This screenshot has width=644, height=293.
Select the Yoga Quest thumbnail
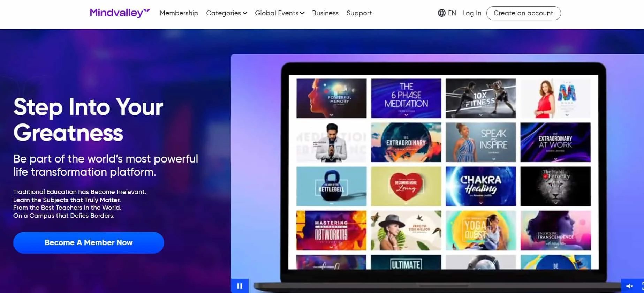480,230
